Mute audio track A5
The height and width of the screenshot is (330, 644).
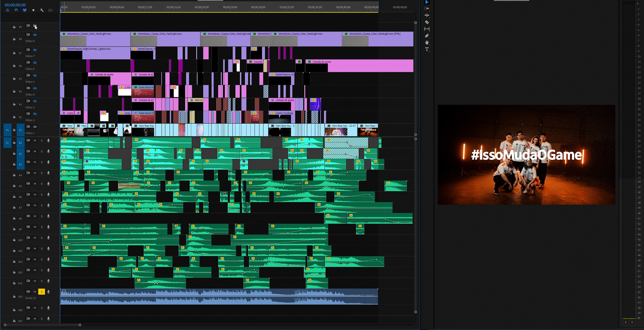[35, 184]
